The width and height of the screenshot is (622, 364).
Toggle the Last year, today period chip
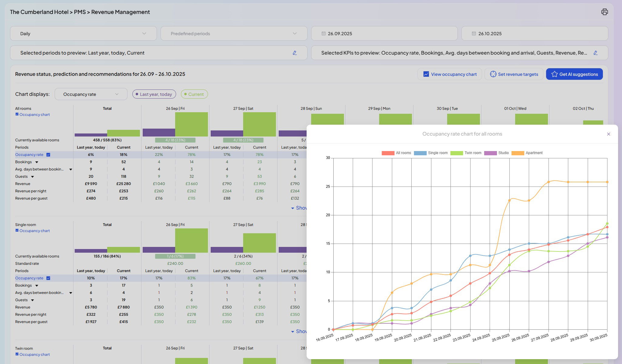[154, 94]
